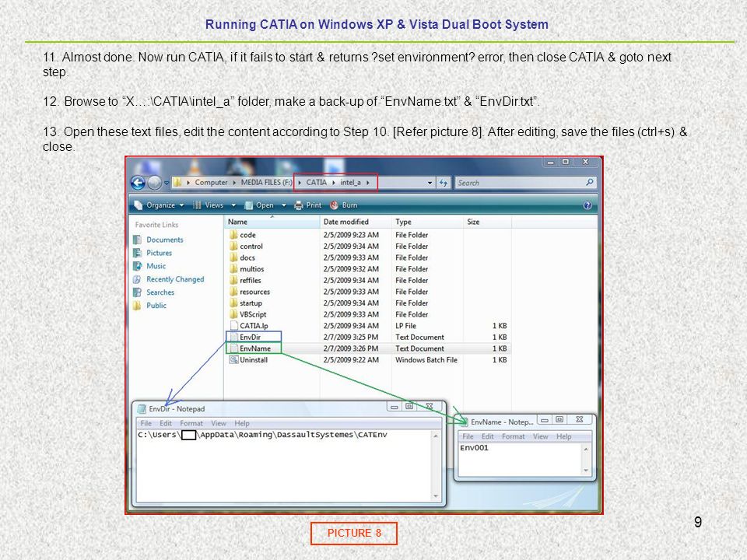This screenshot has height=560, width=747.
Task: Click the Explorer Back arrow button
Action: [x=139, y=183]
